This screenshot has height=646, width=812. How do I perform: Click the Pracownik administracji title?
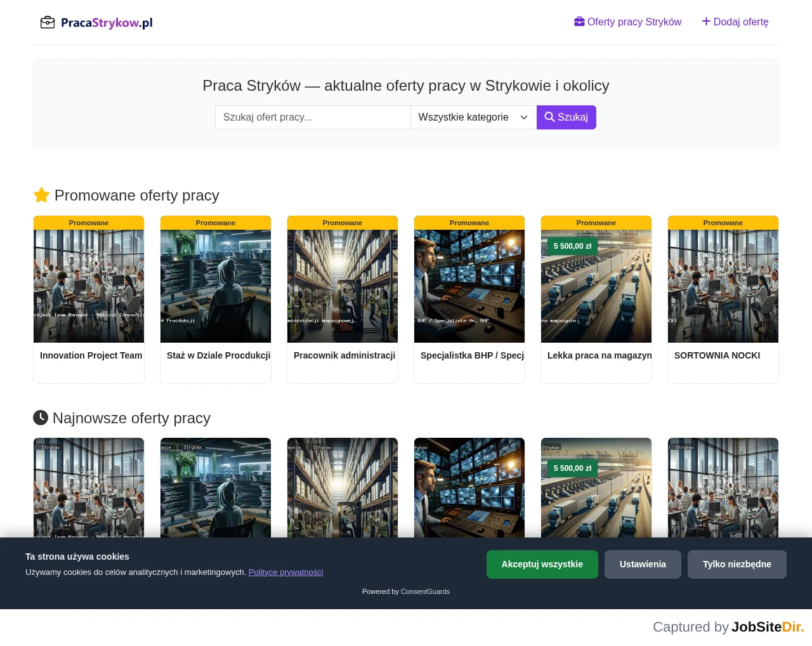344,355
